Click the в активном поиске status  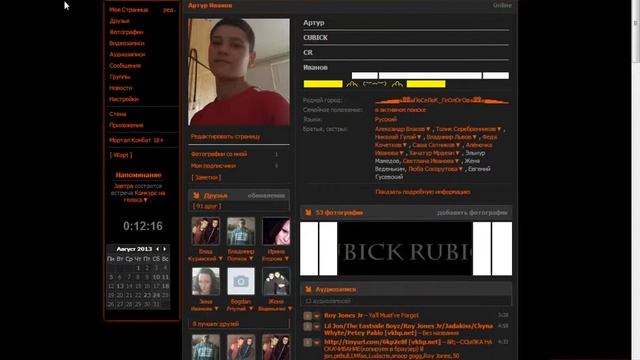coord(400,110)
